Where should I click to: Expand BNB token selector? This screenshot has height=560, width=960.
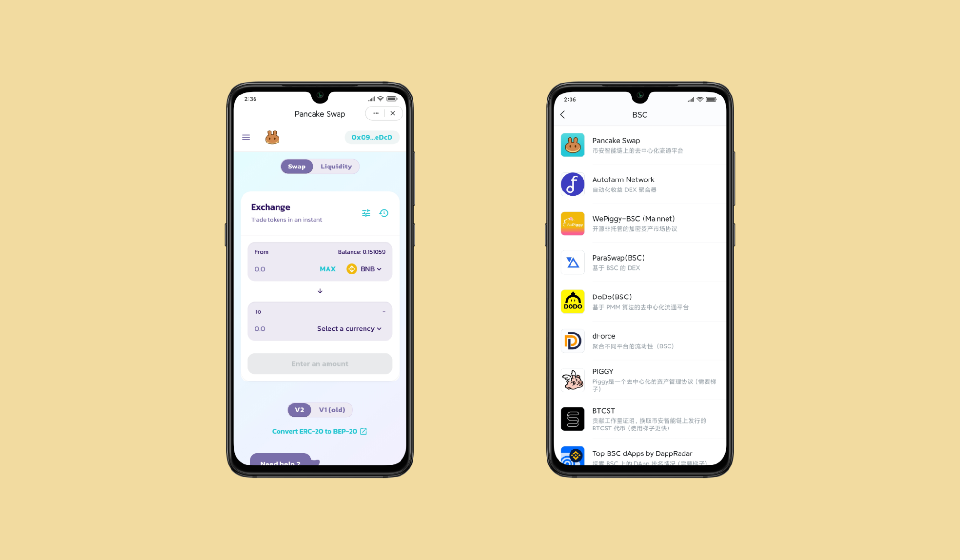coord(365,268)
